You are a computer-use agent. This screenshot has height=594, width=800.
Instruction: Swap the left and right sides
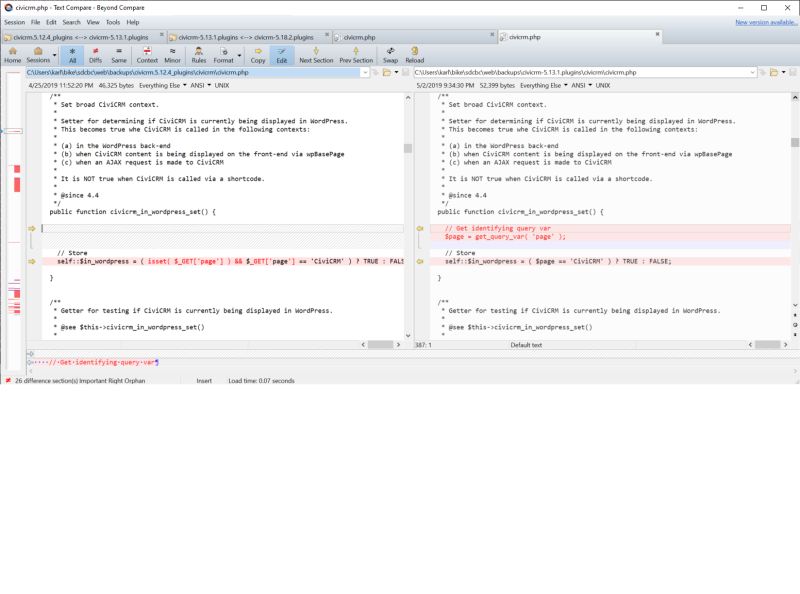click(x=390, y=55)
